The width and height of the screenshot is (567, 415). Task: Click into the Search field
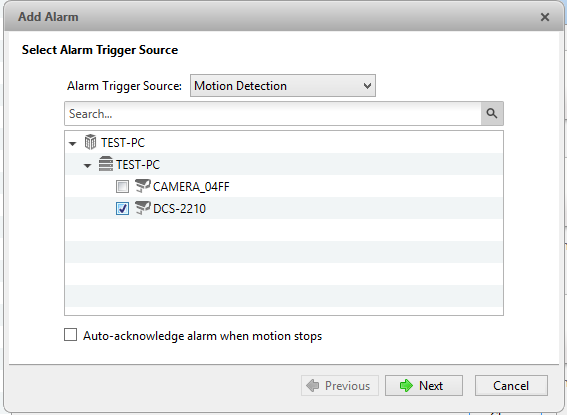(273, 114)
